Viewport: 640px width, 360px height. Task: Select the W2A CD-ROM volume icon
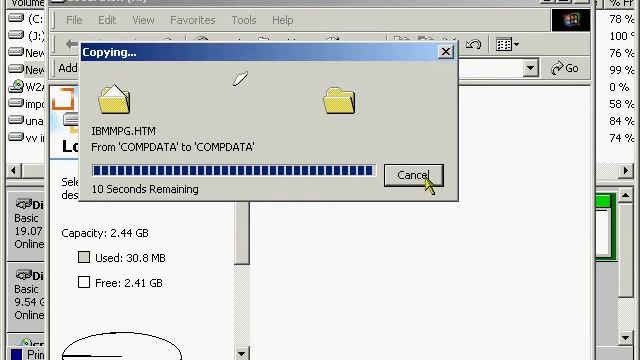pyautogui.click(x=16, y=86)
